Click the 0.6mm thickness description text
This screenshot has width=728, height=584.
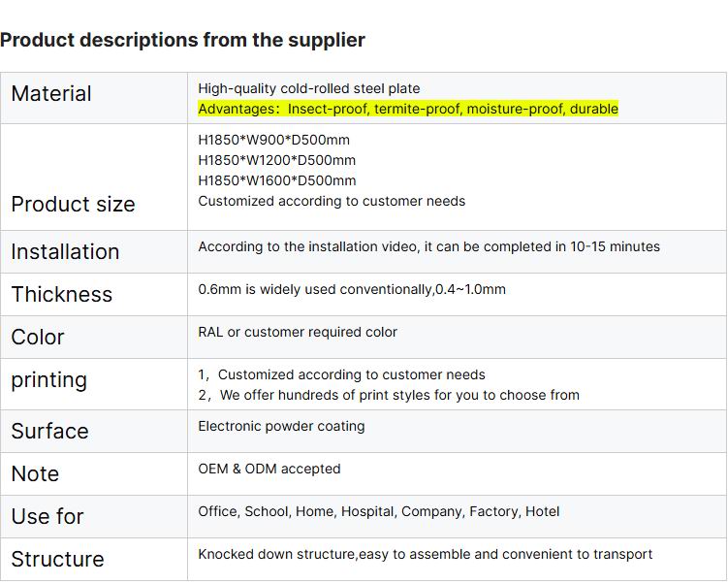coord(352,289)
